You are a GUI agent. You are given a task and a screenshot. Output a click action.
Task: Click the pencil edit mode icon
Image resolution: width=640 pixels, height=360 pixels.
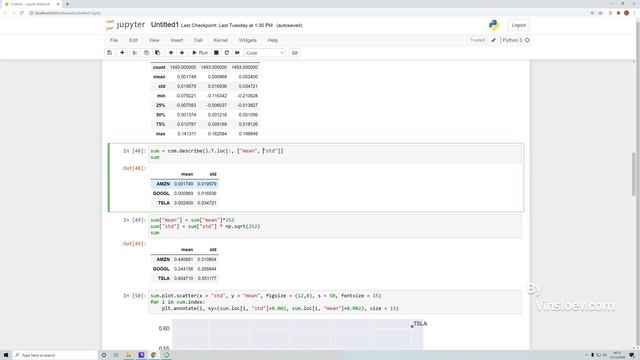pyautogui.click(x=493, y=40)
